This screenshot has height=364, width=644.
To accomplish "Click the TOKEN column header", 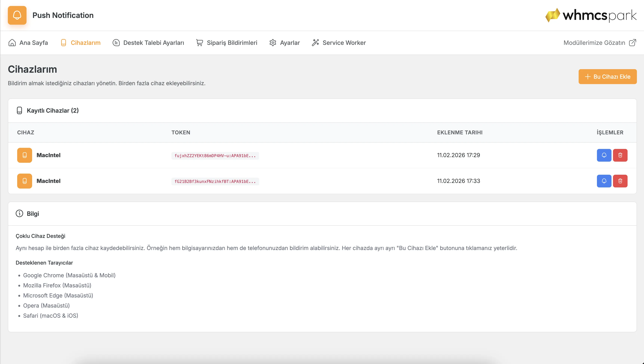I will [181, 132].
